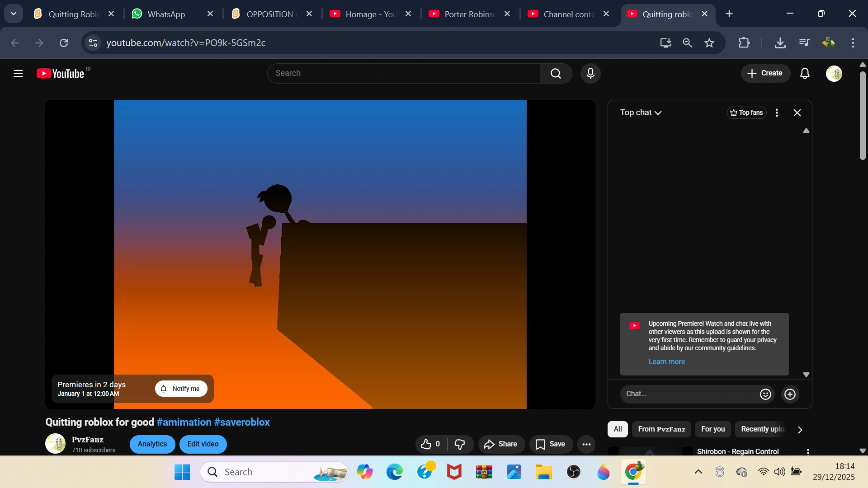Image resolution: width=868 pixels, height=488 pixels.
Task: Run a search with the magnifier icon
Action: [556, 73]
